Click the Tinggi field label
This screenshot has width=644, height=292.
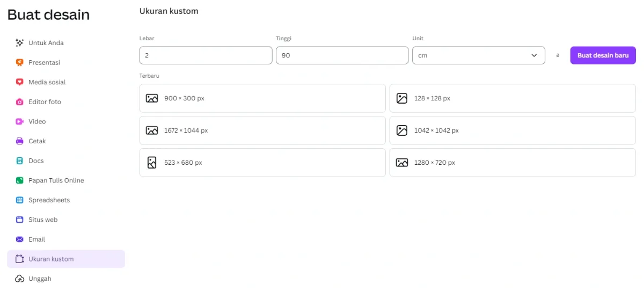point(284,39)
